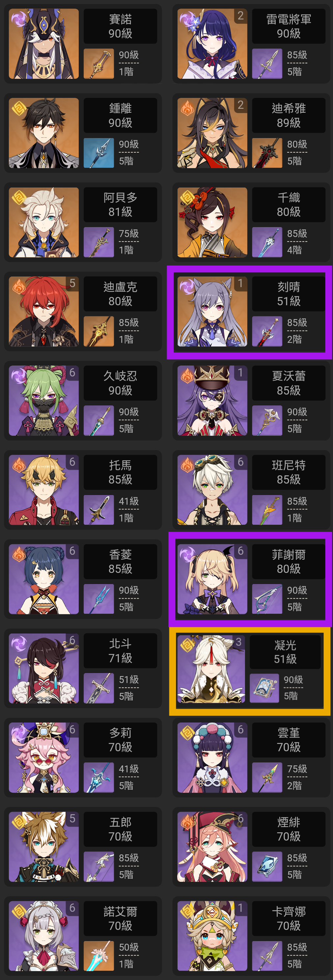The height and width of the screenshot is (980, 333).
Task: Open 鍾離's blue polearm weapon icon
Action: (98, 153)
